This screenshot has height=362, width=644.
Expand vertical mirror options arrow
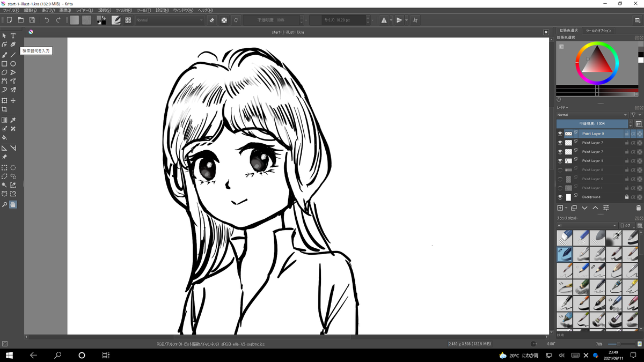pyautogui.click(x=407, y=20)
